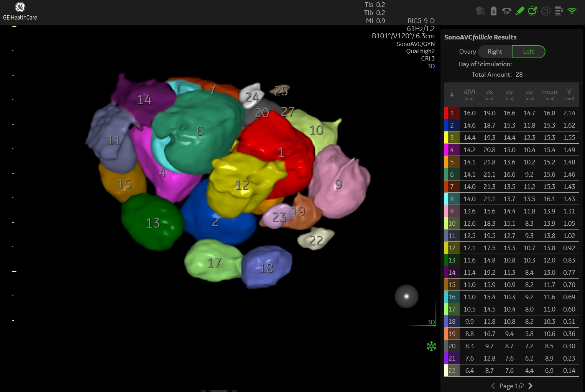
Task: Click the MI 0.9 readout
Action: click(375, 21)
